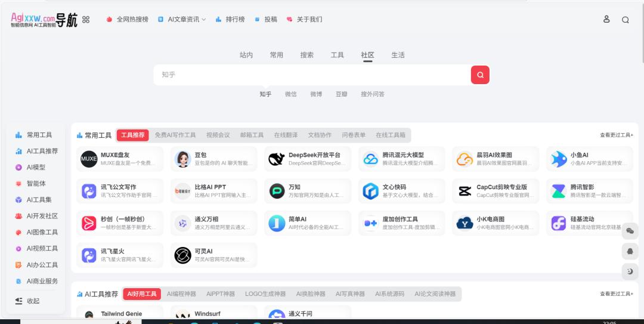Open the grid menu icon beside 导航
The width and height of the screenshot is (644, 324).
(x=86, y=19)
